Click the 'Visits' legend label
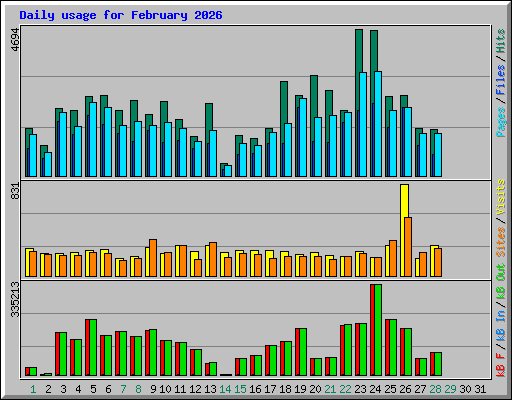Screen dimensions: 512x400 coord(501,197)
